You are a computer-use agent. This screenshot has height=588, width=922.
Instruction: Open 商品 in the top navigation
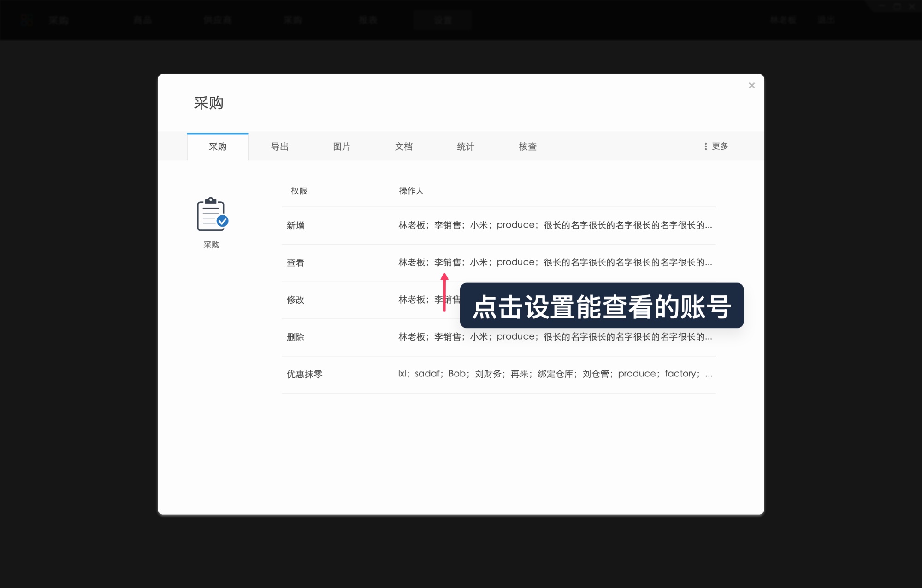pos(143,20)
